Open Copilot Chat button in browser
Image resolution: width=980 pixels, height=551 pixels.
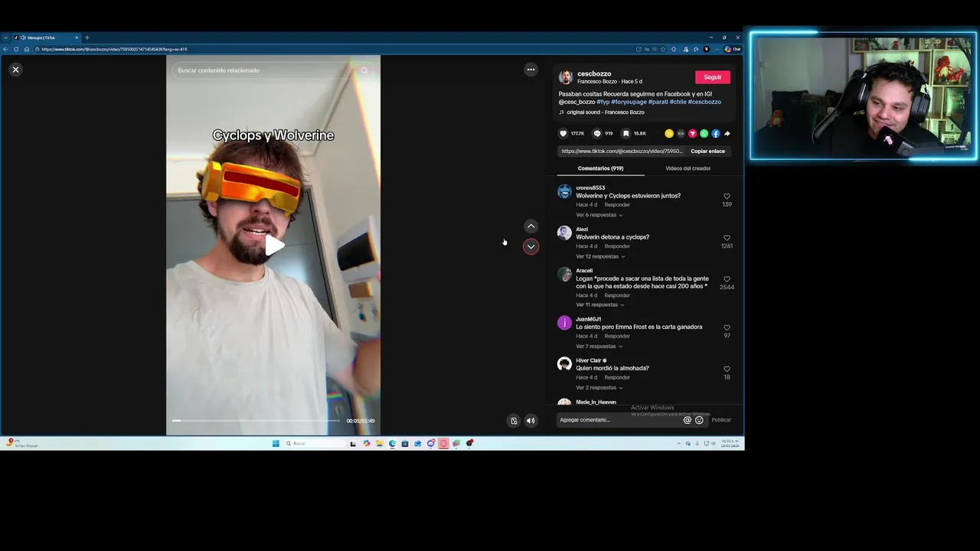click(x=733, y=49)
